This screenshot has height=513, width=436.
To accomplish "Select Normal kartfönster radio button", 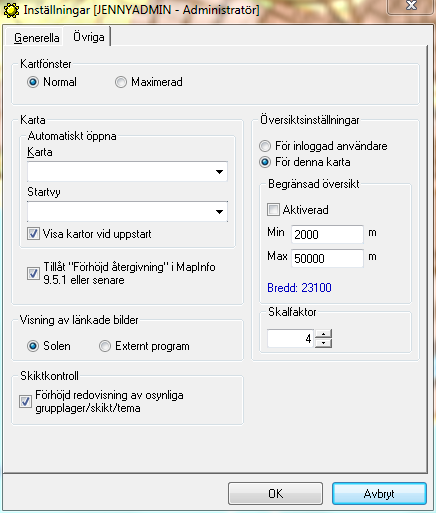I will (x=33, y=82).
